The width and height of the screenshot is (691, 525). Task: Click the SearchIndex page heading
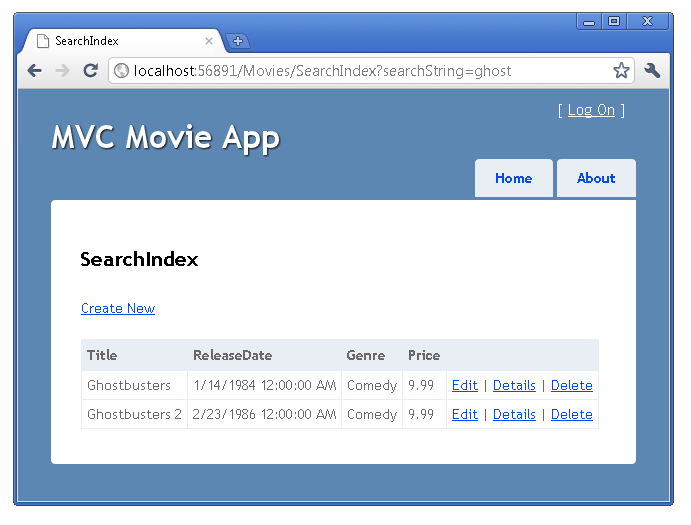click(x=139, y=259)
